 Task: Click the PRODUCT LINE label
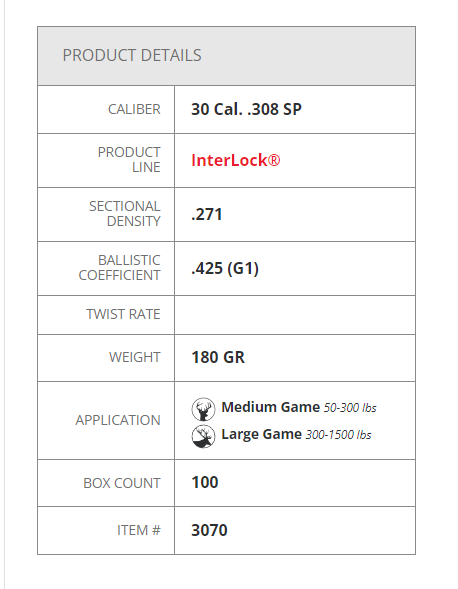[129, 160]
